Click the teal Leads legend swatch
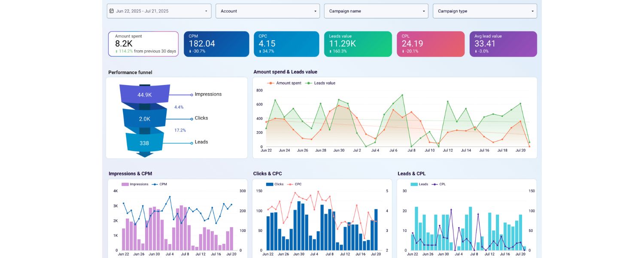The width and height of the screenshot is (644, 258). click(415, 184)
